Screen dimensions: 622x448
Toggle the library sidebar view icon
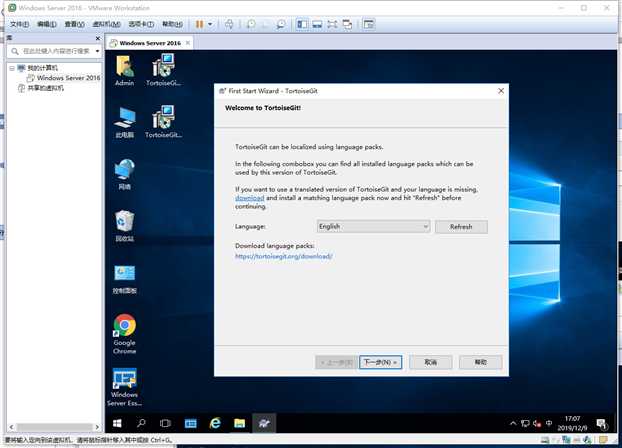(302, 24)
